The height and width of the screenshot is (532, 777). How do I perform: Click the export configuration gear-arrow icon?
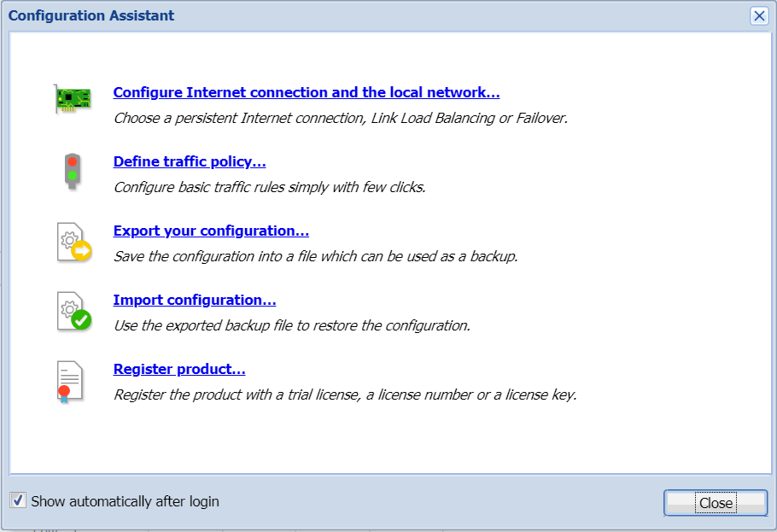click(x=73, y=242)
